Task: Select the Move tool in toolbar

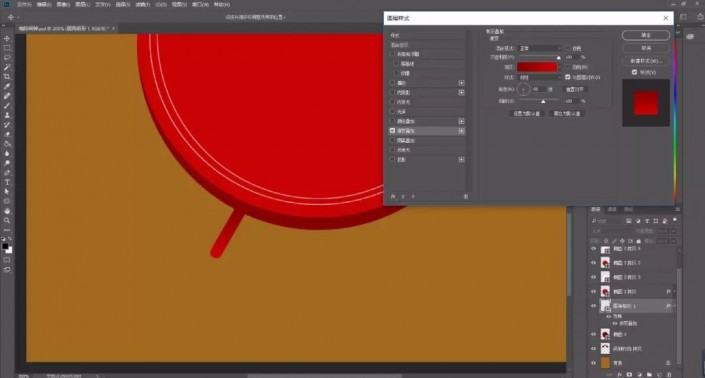Action: (7, 39)
